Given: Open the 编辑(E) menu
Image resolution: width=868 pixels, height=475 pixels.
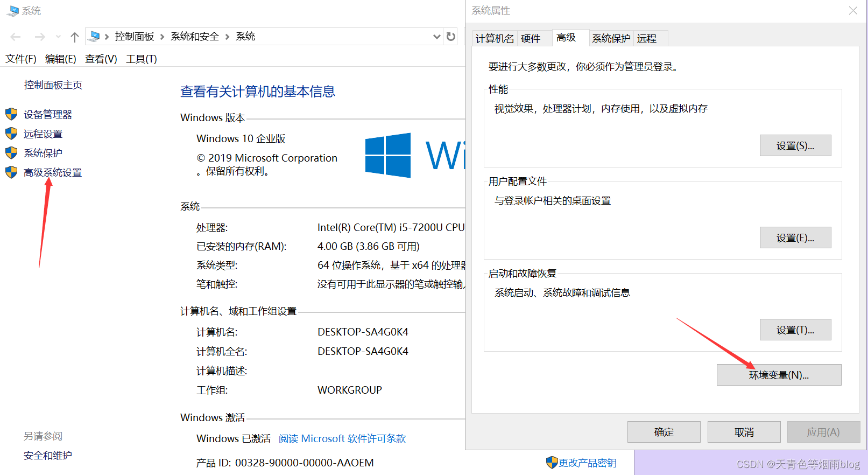Looking at the screenshot, I should (61, 59).
